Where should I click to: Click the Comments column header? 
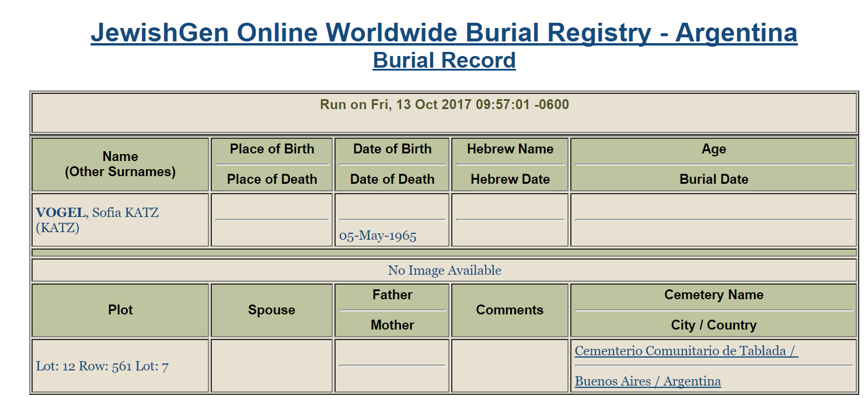(x=510, y=310)
